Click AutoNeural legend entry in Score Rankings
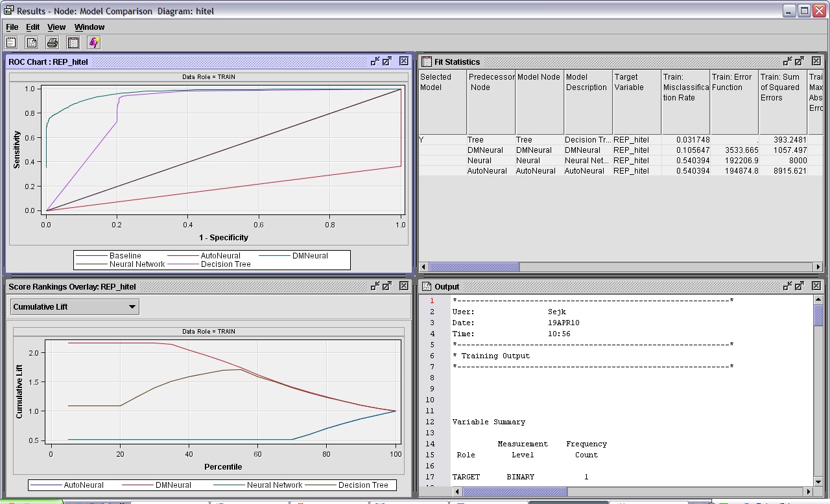The height and width of the screenshot is (504, 830). [x=67, y=485]
